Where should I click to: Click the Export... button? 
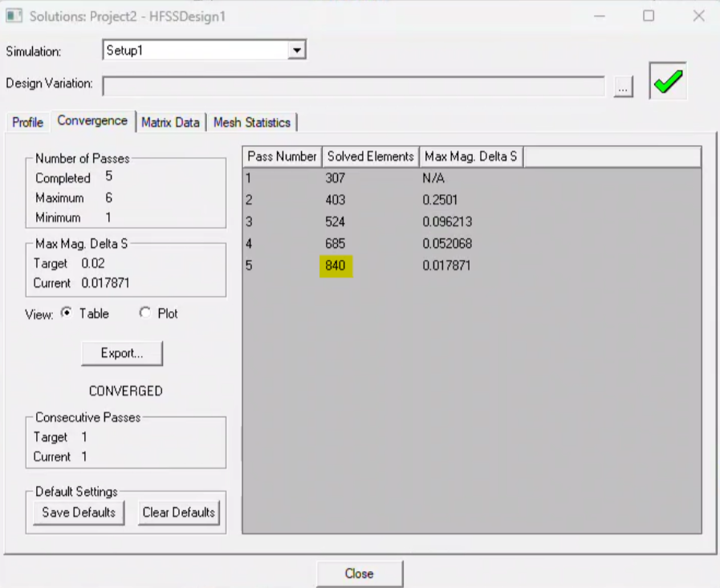point(122,353)
